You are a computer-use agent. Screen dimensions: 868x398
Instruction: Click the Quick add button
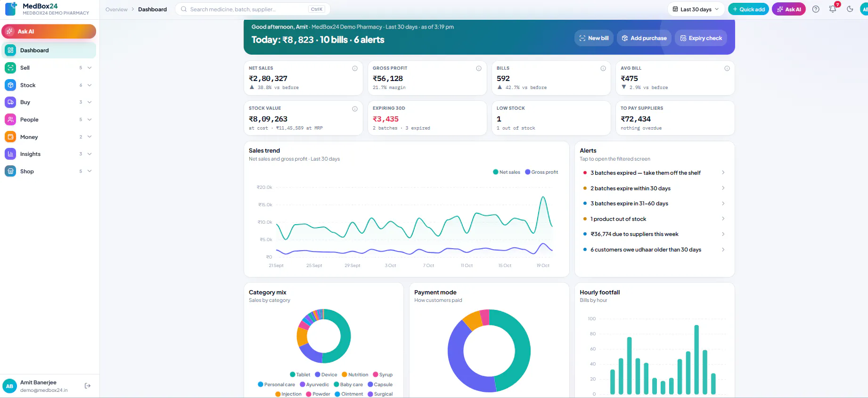pyautogui.click(x=748, y=9)
